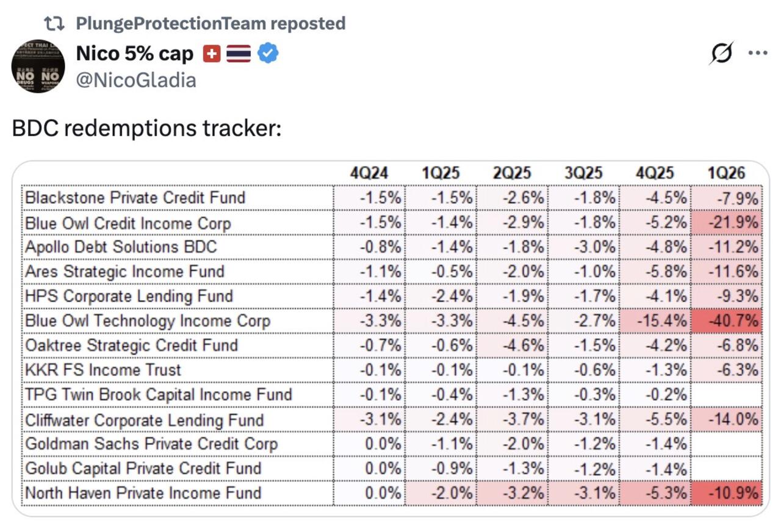Click the Cliffwater Corporate Lending Fund label
781x532 pixels.
click(x=145, y=420)
